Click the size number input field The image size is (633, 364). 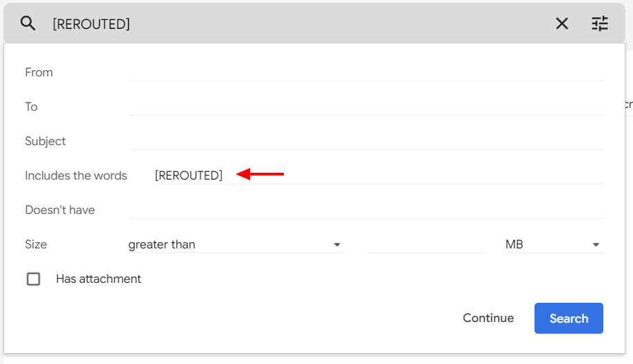pos(425,244)
